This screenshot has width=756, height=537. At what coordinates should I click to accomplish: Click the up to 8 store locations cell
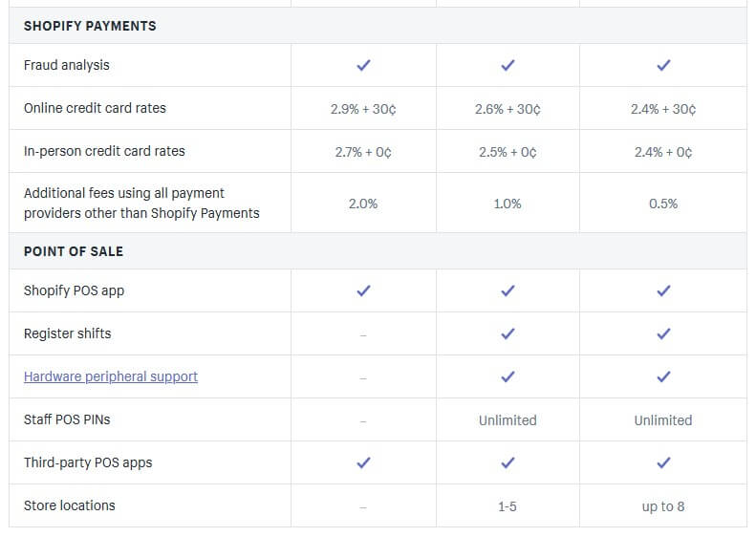tap(663, 506)
